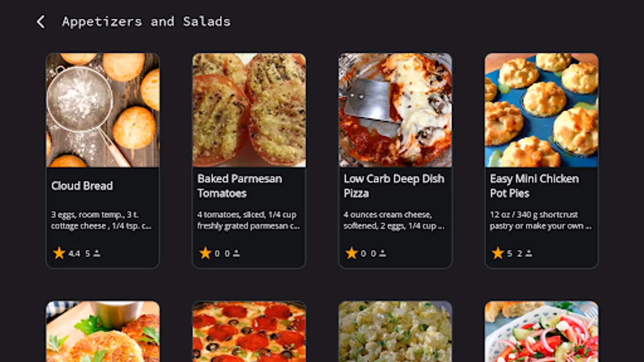Click the Cloud Bread rating star
Screen dimensions: 644x362
point(59,253)
